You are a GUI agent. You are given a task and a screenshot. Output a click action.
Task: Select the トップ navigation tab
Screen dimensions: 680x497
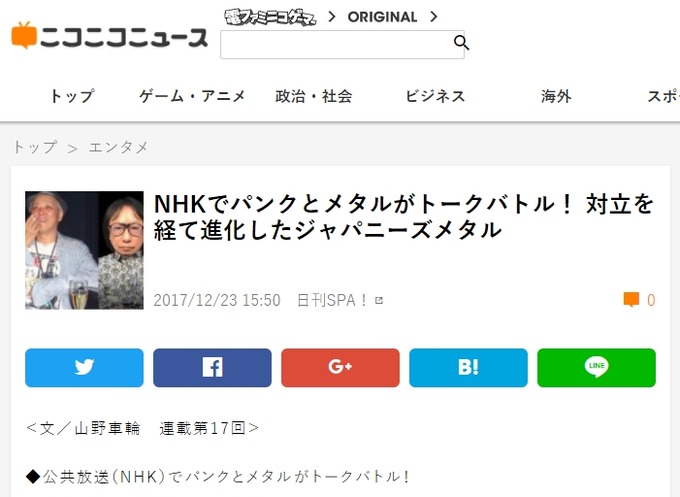72,96
